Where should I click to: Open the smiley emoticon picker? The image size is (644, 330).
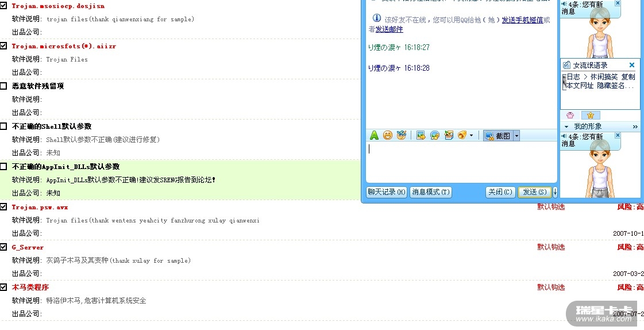point(388,135)
